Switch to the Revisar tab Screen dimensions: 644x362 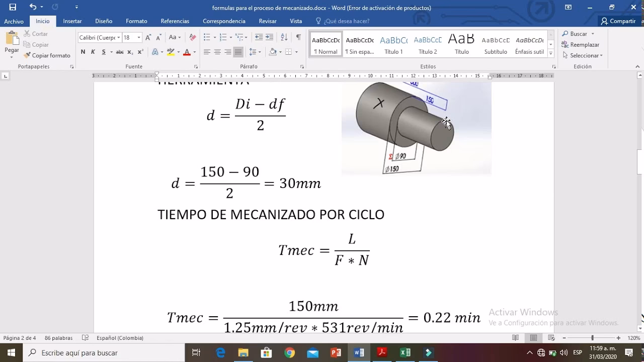267,21
